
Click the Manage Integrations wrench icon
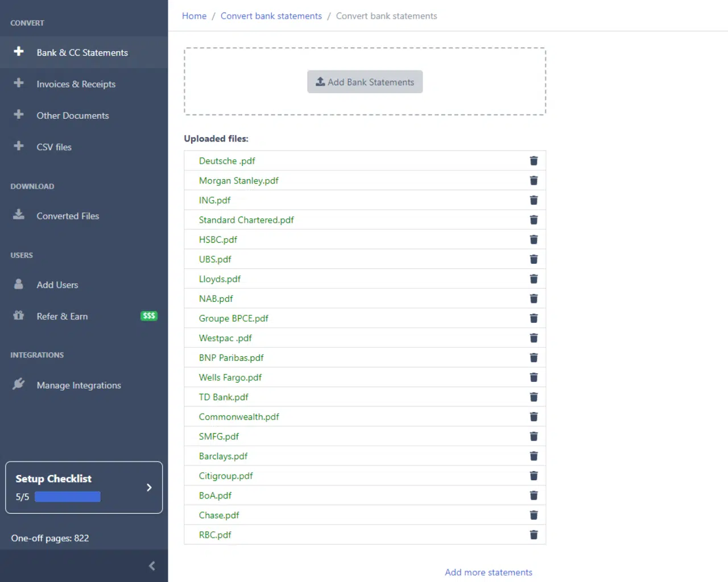[x=19, y=385]
